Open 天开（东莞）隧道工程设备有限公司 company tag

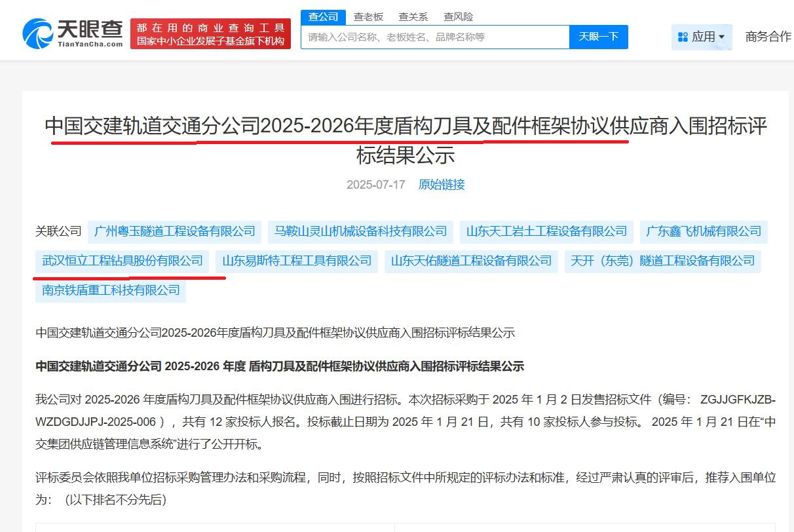click(663, 261)
